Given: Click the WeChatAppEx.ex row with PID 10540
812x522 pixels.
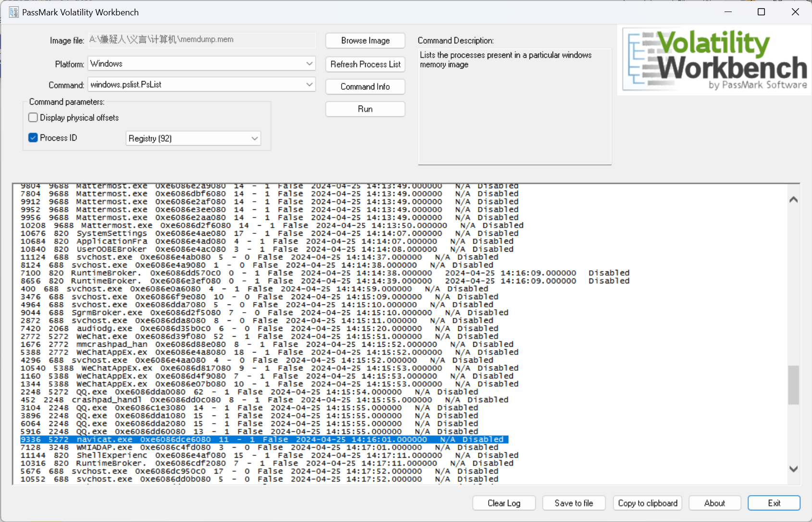Looking at the screenshot, I should coord(270,368).
